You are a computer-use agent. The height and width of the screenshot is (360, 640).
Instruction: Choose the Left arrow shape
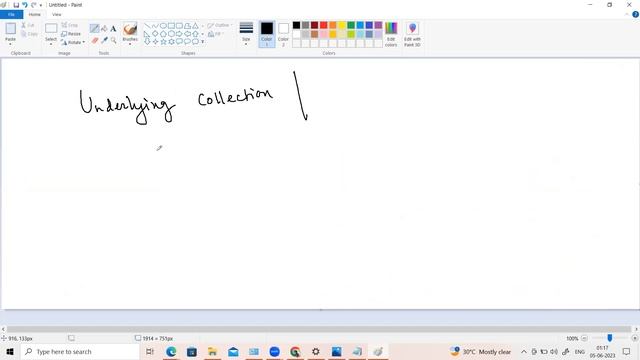(187, 34)
